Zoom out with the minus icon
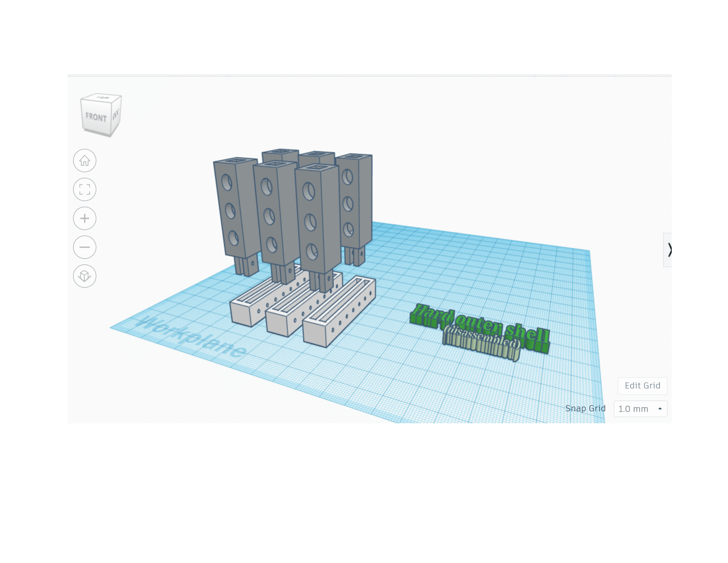 85,247
